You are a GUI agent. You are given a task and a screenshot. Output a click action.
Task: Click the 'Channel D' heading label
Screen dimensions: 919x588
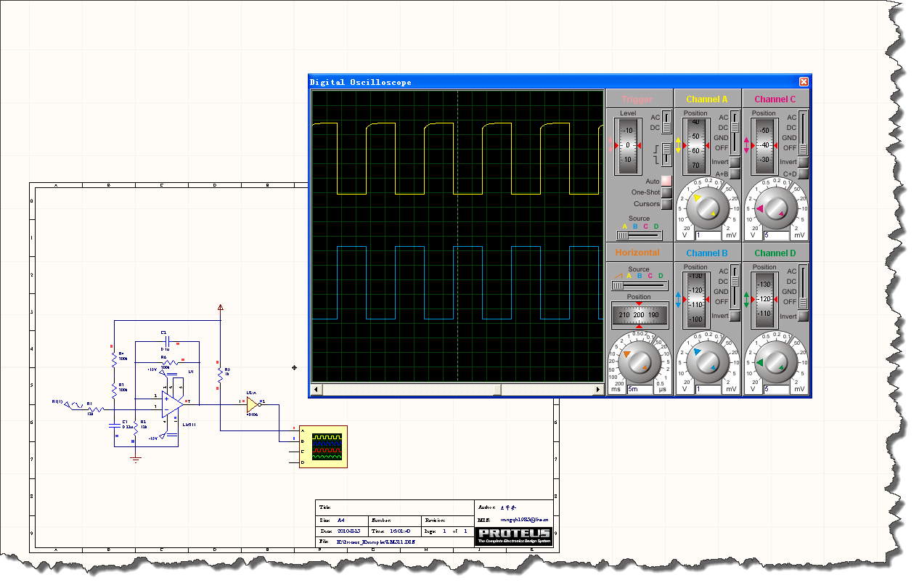pos(775,253)
